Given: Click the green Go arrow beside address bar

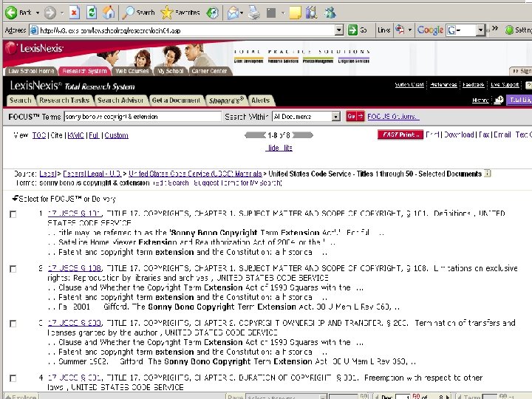Looking at the screenshot, I should pyautogui.click(x=352, y=30).
